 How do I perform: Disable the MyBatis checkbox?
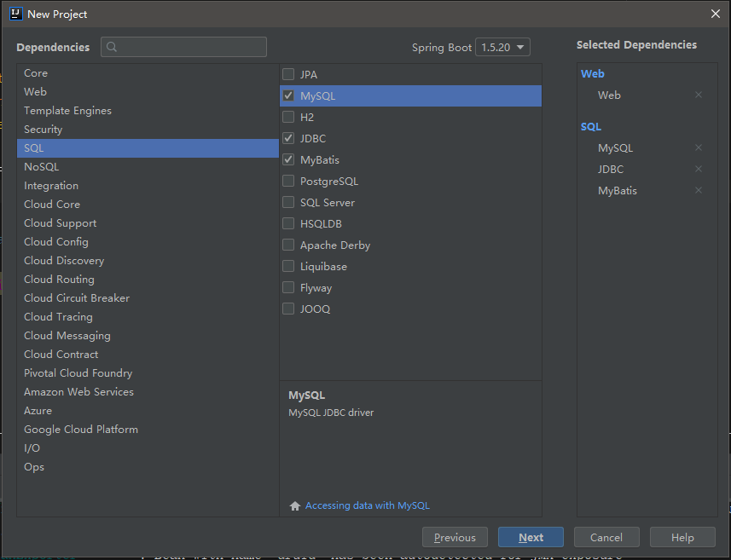pos(288,159)
